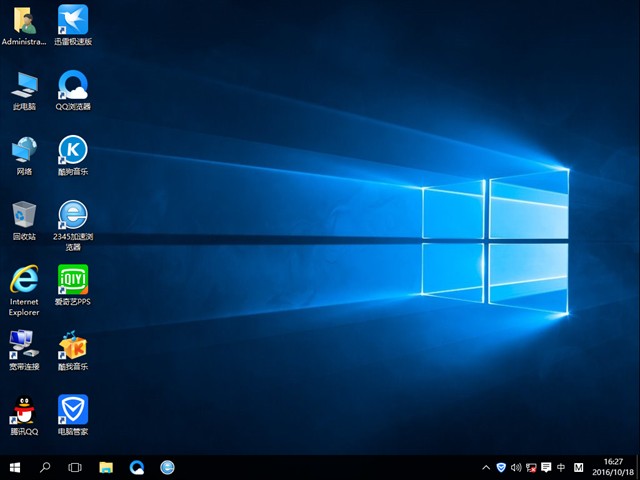Click the taskbar search magnifier

click(45, 467)
